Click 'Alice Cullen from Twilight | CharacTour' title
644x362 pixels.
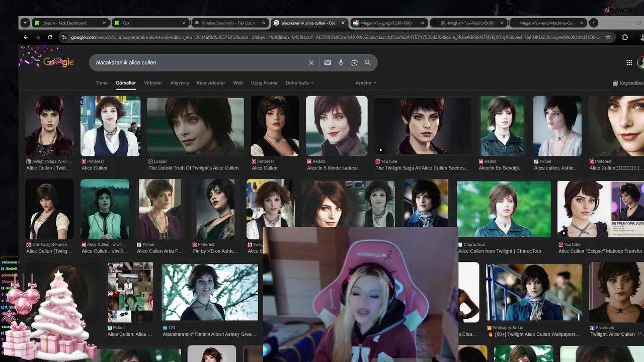[x=500, y=251]
